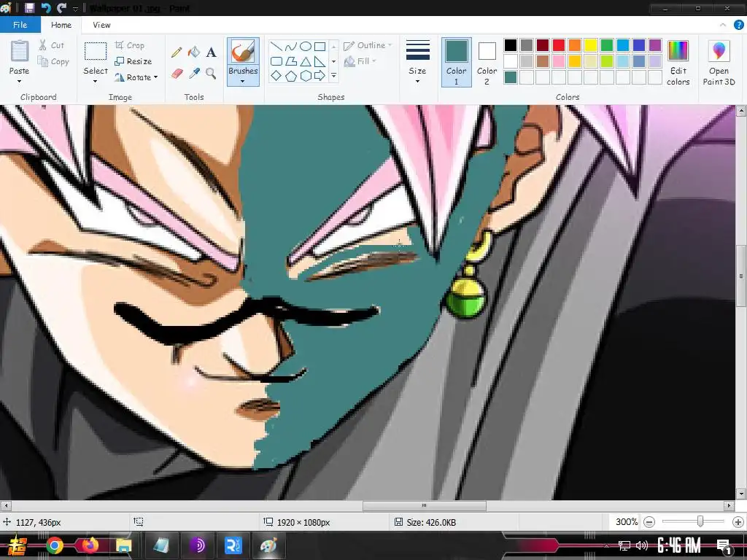Select the Pencil tool
Image resolution: width=747 pixels, height=560 pixels.
click(x=177, y=52)
